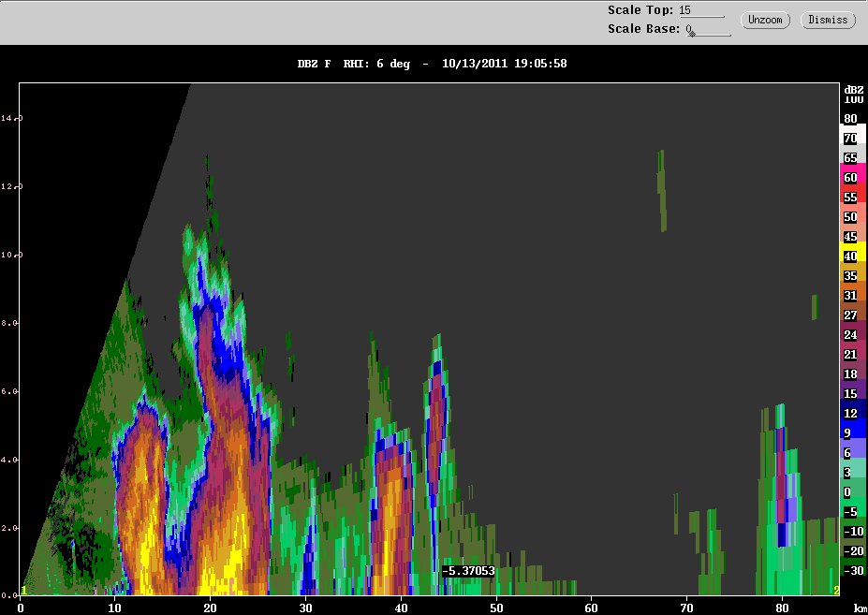Click the 20 km range axis label
The height and width of the screenshot is (615, 868).
click(x=211, y=608)
